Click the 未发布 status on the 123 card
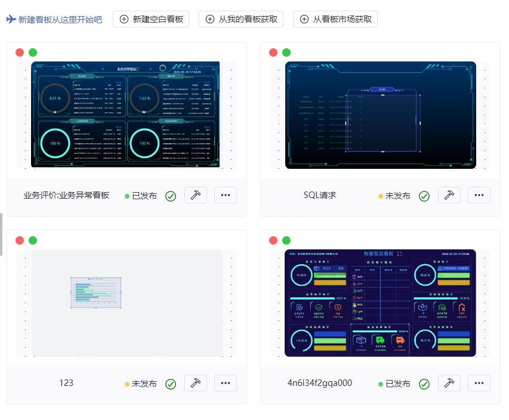Viewport: 509px width, 420px height. click(141, 384)
